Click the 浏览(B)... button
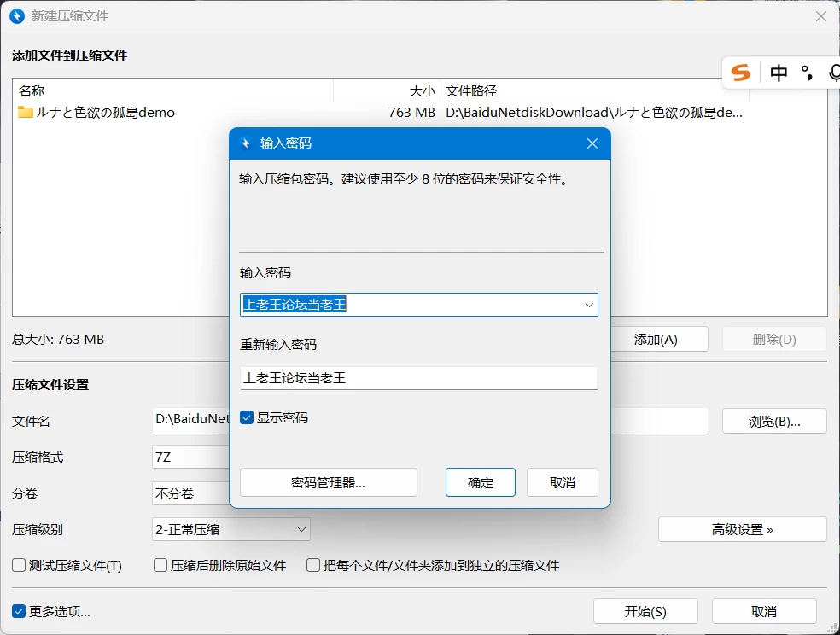840x635 pixels. click(774, 422)
